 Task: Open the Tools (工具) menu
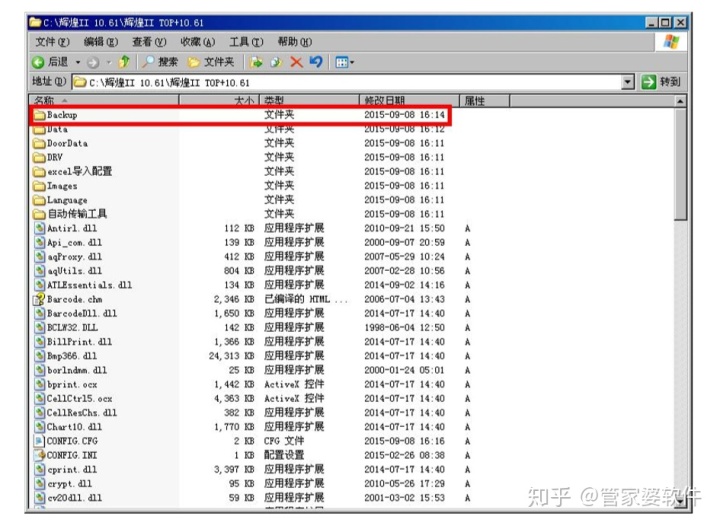pos(246,42)
